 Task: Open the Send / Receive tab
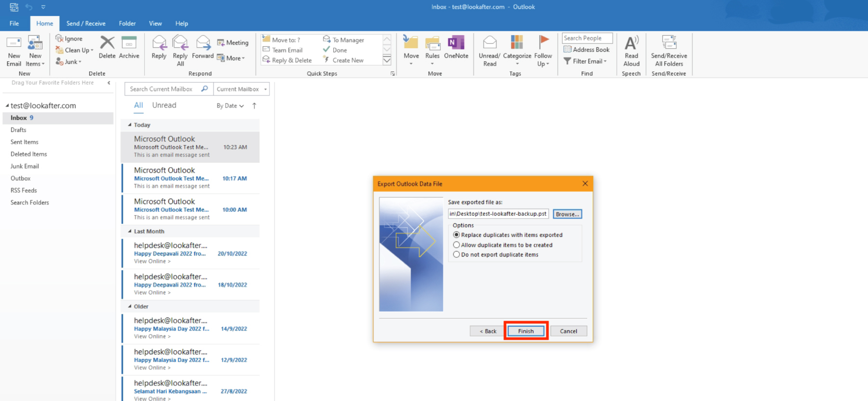point(86,23)
